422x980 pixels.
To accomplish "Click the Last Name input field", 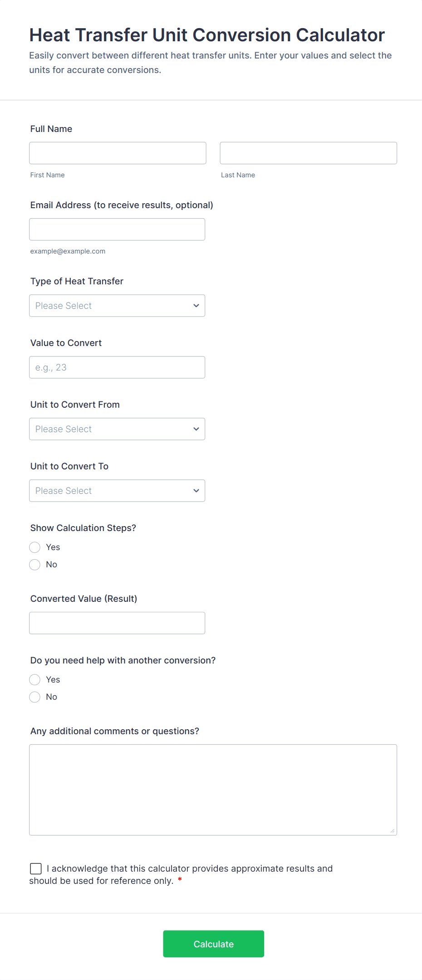I will 308,153.
